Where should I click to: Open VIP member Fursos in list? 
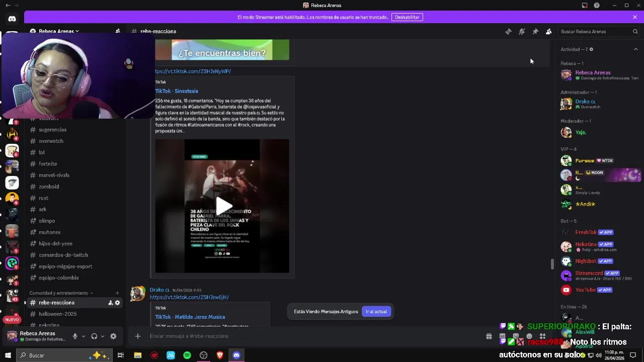pos(600,161)
